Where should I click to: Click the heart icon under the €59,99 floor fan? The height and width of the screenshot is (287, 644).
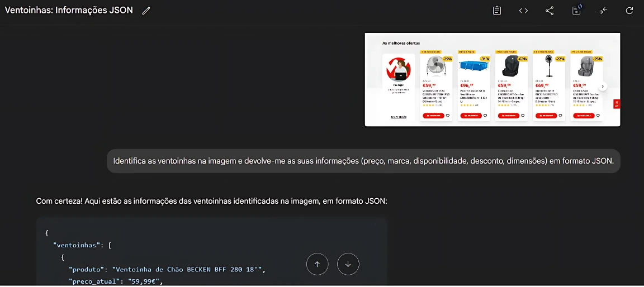click(448, 116)
